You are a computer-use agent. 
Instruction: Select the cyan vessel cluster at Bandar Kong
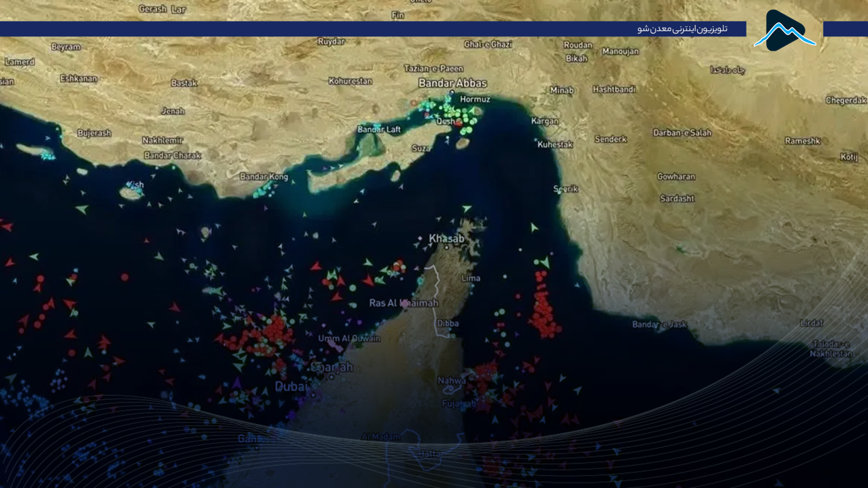point(264,188)
